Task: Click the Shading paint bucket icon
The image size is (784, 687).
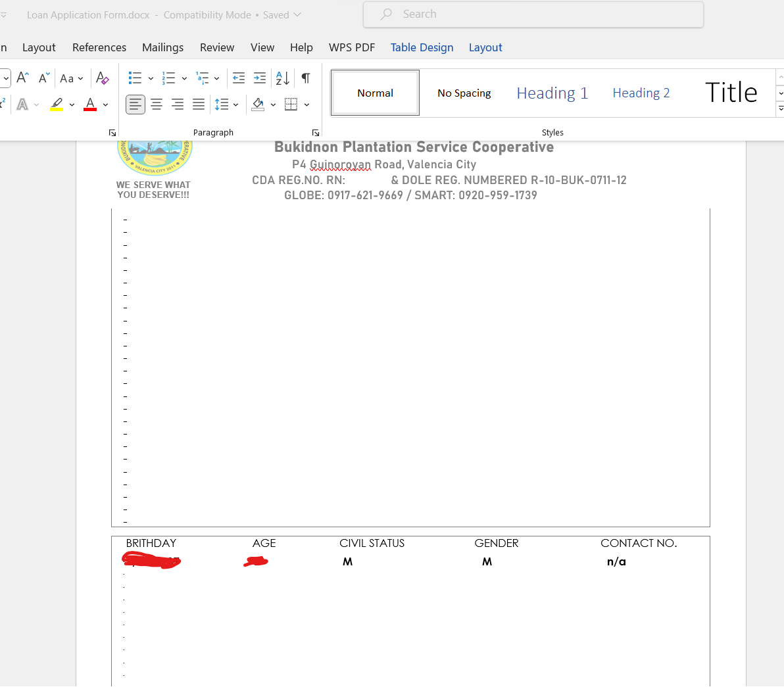Action: [258, 105]
